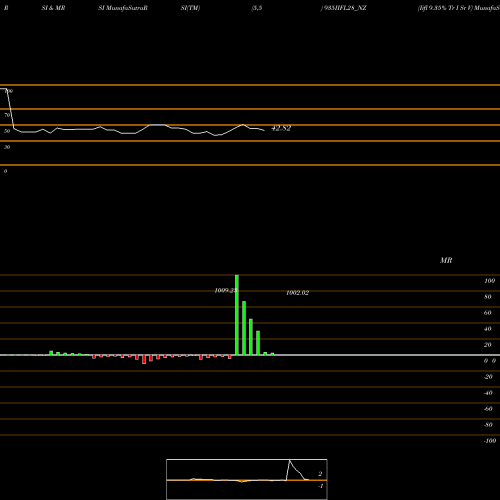Viewport: 500px width, 500px height.
Task: Click the 'Iifl 9.35% Tr I Sr V' title text
Action: pos(445,8)
